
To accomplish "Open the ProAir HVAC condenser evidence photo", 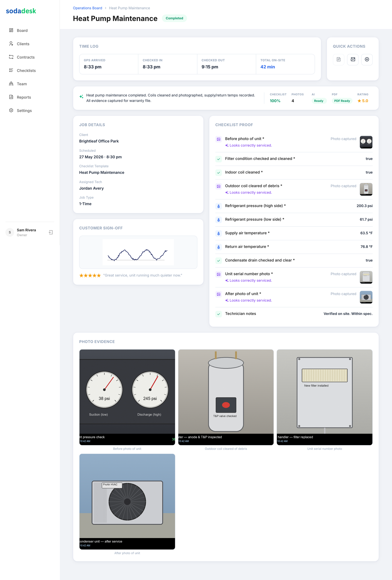I will (x=127, y=501).
